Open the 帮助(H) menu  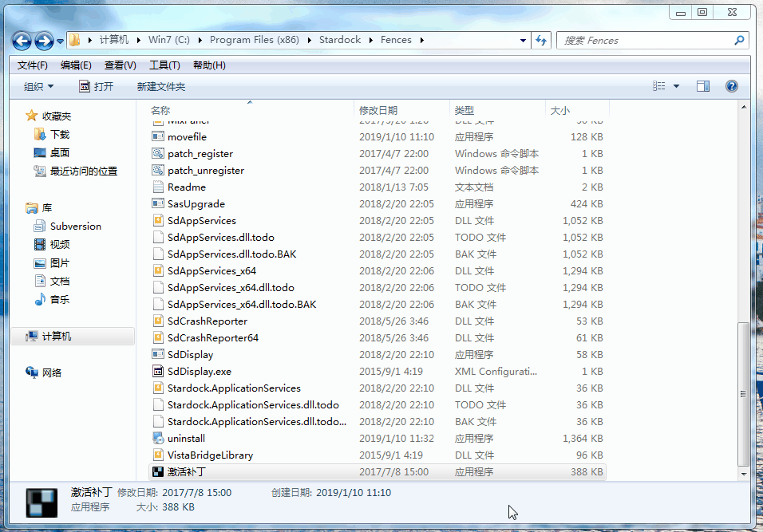pyautogui.click(x=209, y=65)
